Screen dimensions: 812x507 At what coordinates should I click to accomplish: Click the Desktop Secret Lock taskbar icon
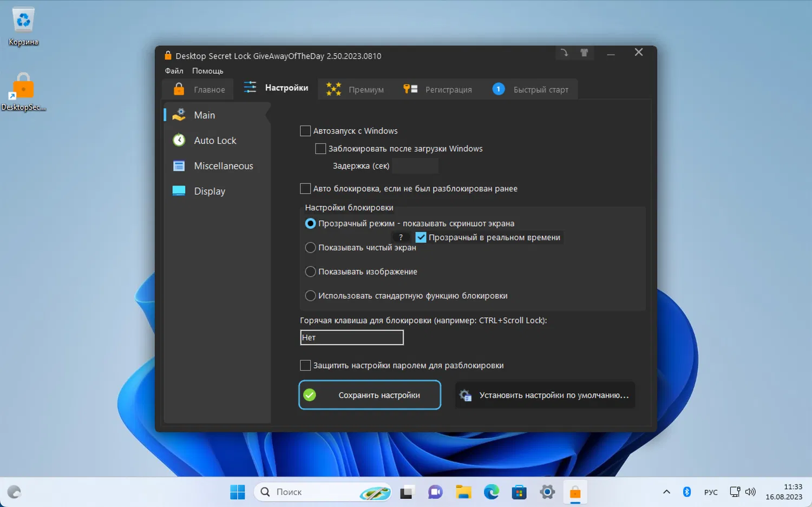pos(575,492)
